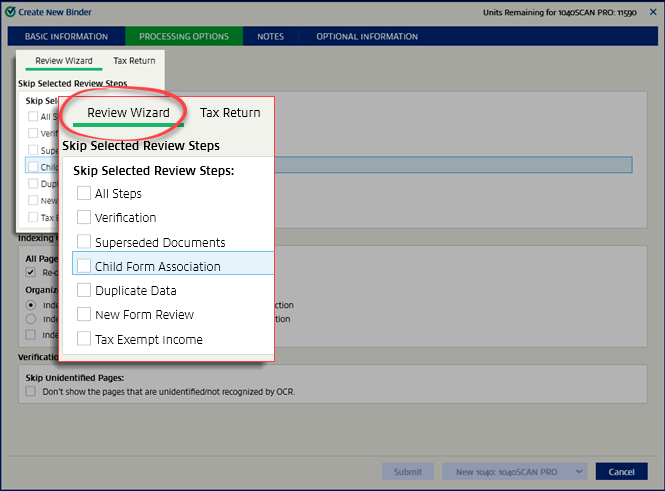Switch to the Processing Options tab

[x=184, y=37]
